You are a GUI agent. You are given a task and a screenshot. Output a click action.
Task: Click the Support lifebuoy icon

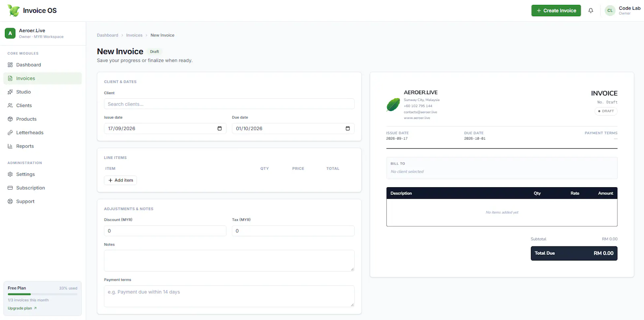pyautogui.click(x=10, y=201)
